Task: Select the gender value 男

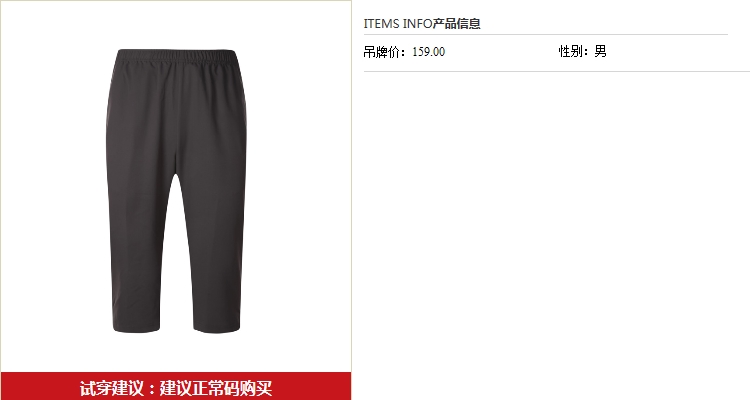Action: [600, 51]
